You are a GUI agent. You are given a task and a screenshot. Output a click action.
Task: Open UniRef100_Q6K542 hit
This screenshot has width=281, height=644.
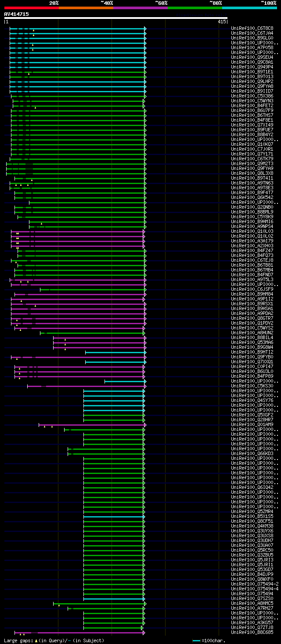click(252, 197)
